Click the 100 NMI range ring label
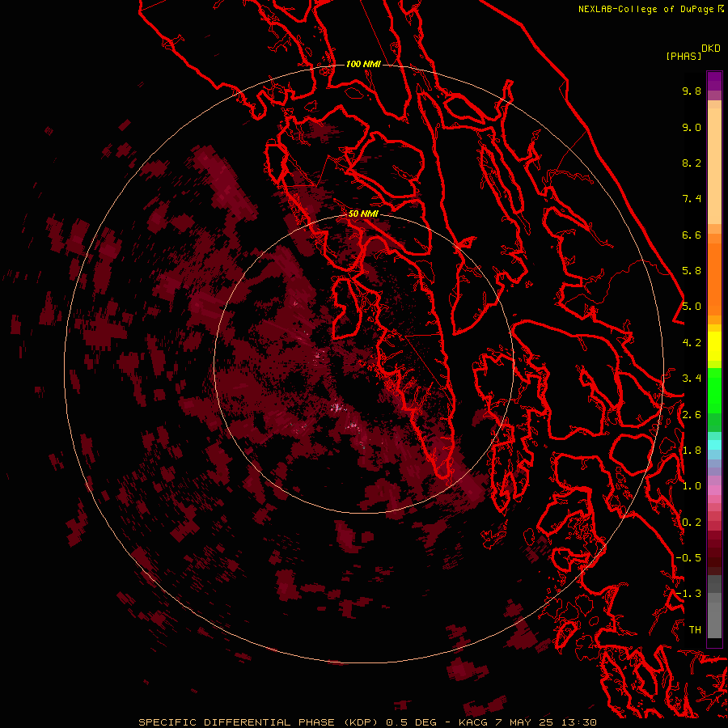Viewport: 728px width, 728px height. tap(363, 64)
